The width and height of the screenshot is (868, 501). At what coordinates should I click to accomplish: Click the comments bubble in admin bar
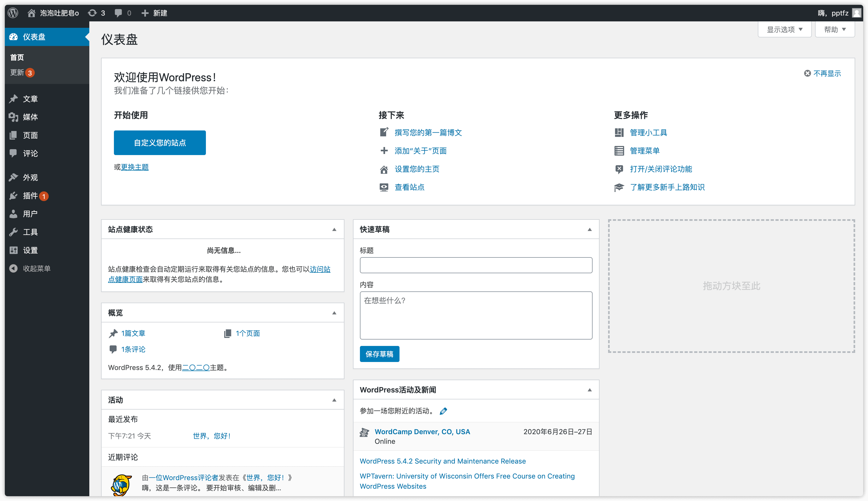coord(118,13)
